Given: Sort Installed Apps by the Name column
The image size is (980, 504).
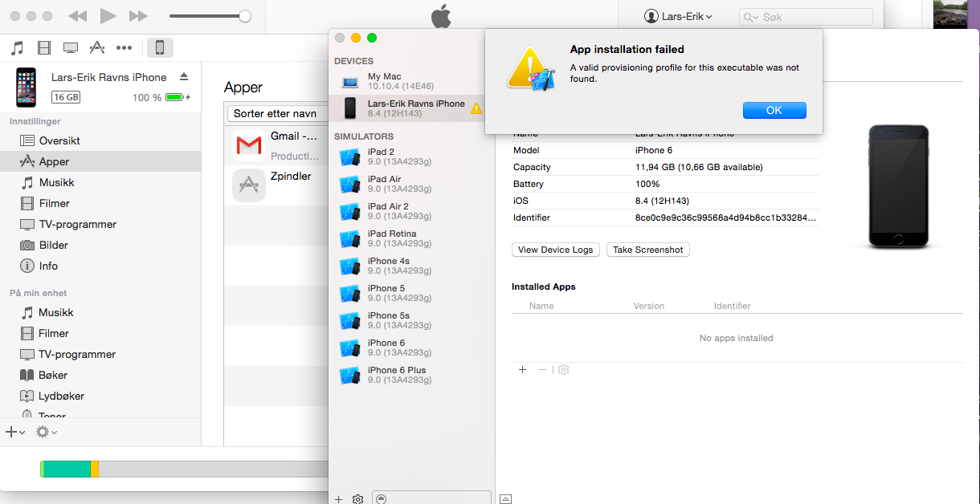Looking at the screenshot, I should pos(541,306).
